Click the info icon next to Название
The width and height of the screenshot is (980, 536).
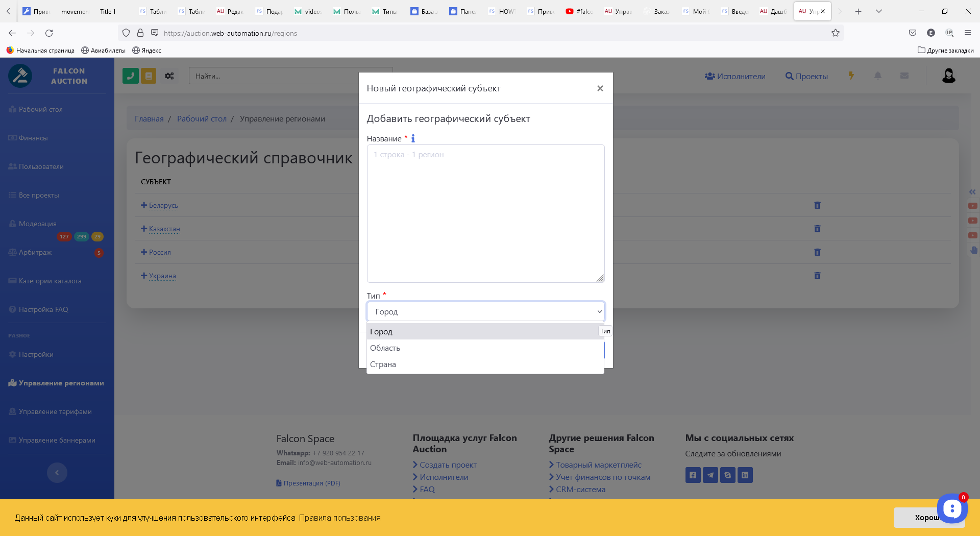[x=413, y=138]
